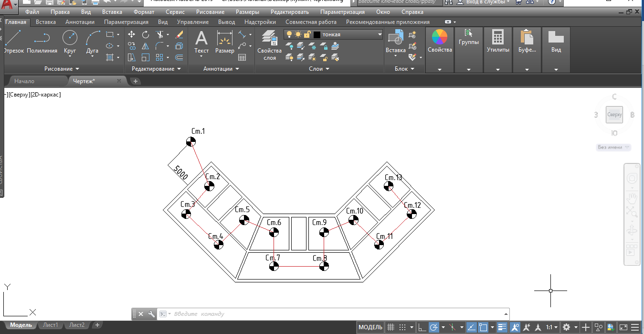
Task: Click the Explode box icon
Action: tap(179, 46)
